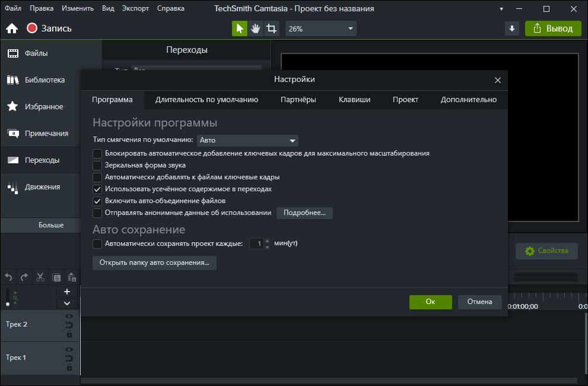Activate the Crop tool in the toolbar
Image resolution: width=588 pixels, height=386 pixels.
(x=271, y=28)
